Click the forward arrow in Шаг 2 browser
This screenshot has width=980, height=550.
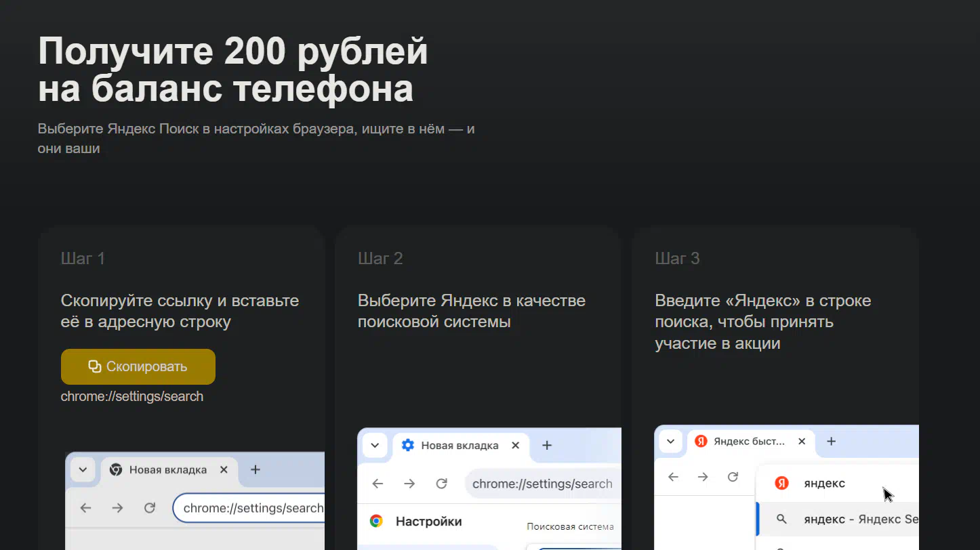pyautogui.click(x=409, y=484)
